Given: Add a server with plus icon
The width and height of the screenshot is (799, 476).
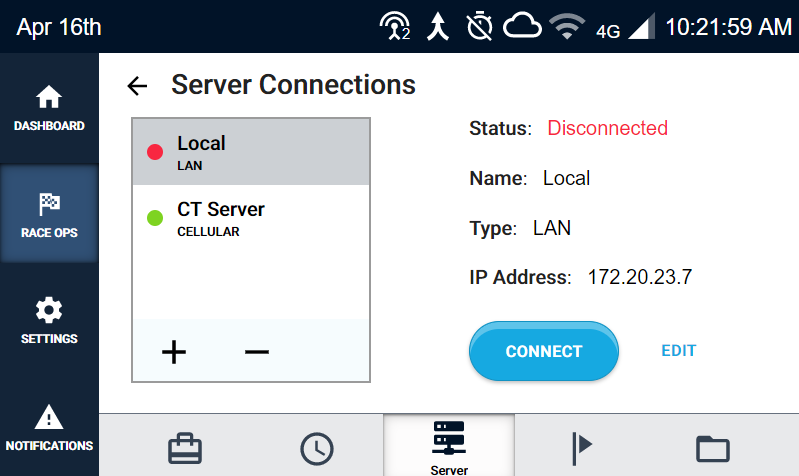Looking at the screenshot, I should (174, 352).
